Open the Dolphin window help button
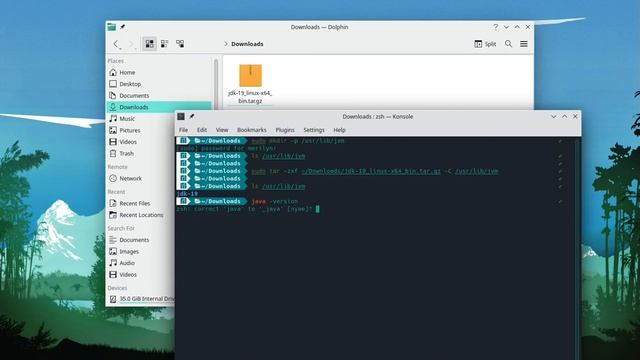Viewport: 640px width, 360px height. coord(496,27)
